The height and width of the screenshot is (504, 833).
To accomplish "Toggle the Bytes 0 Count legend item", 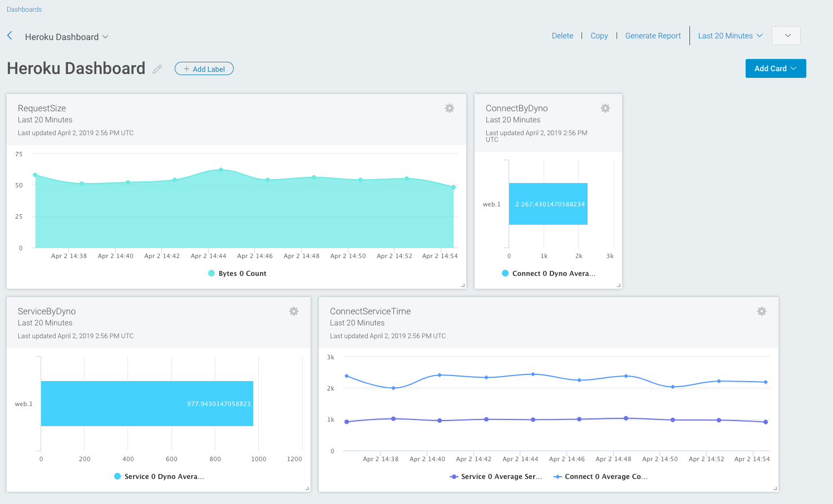I will pyautogui.click(x=237, y=273).
